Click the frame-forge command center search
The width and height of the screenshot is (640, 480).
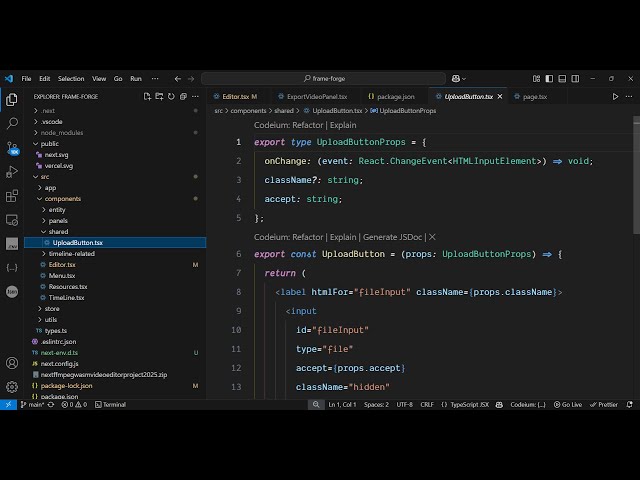324,78
